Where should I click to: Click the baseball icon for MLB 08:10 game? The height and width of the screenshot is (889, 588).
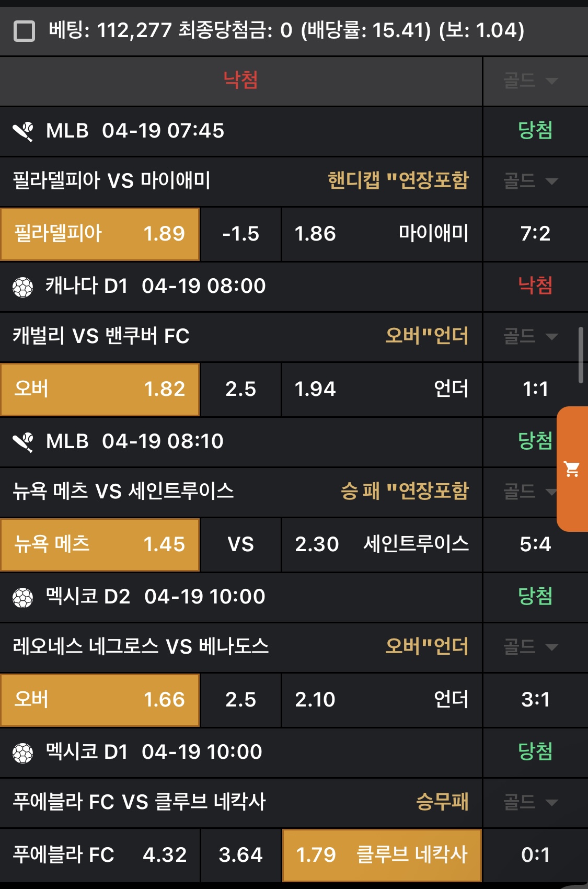pyautogui.click(x=24, y=442)
